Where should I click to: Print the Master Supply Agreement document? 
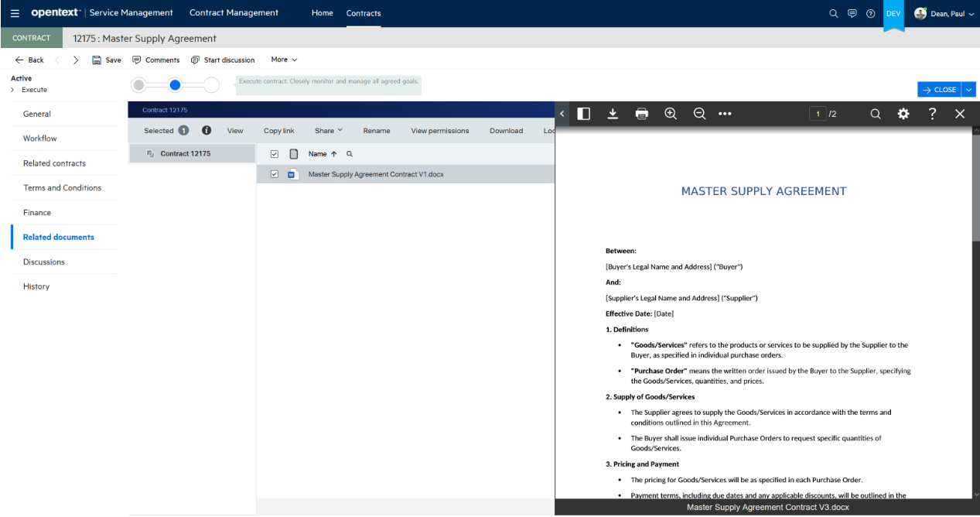pos(641,114)
